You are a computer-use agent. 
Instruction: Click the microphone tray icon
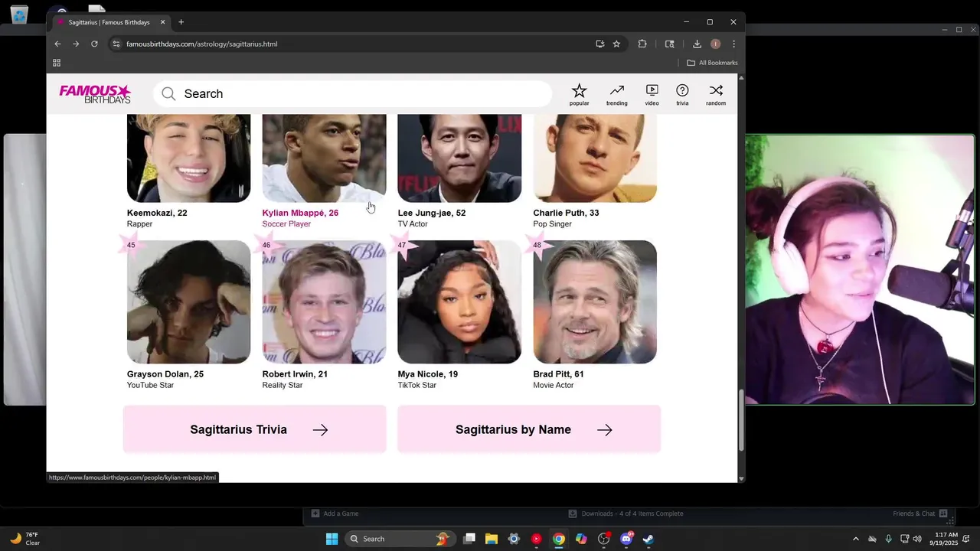click(x=888, y=539)
